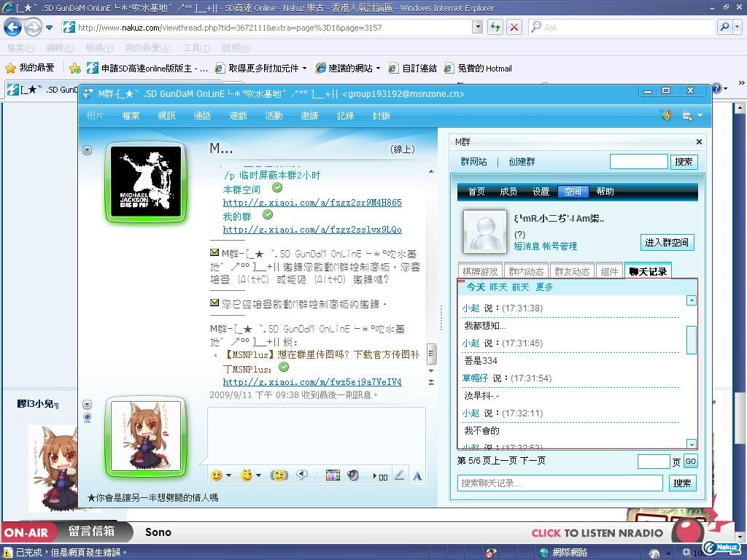The image size is (747, 560).
Task: Focus the message typing box
Action: pos(317,435)
